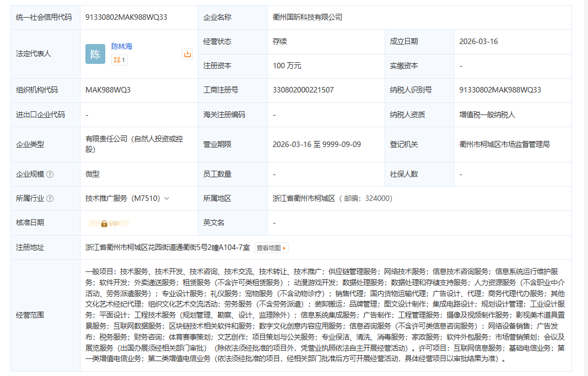
Task: Expand the 技术推广服务 (M7510) industry dropdown
Action: tap(167, 199)
